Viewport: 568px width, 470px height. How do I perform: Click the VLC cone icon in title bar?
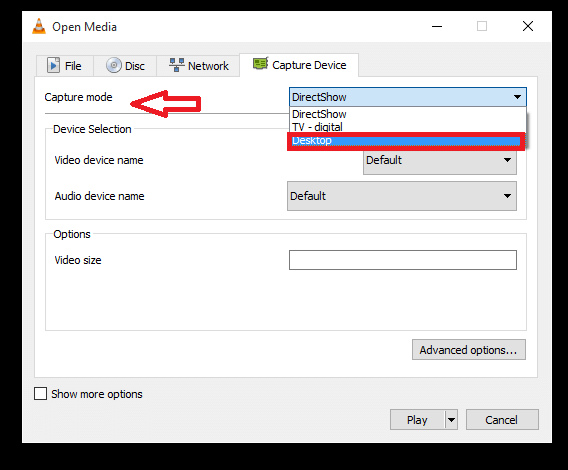click(x=39, y=26)
